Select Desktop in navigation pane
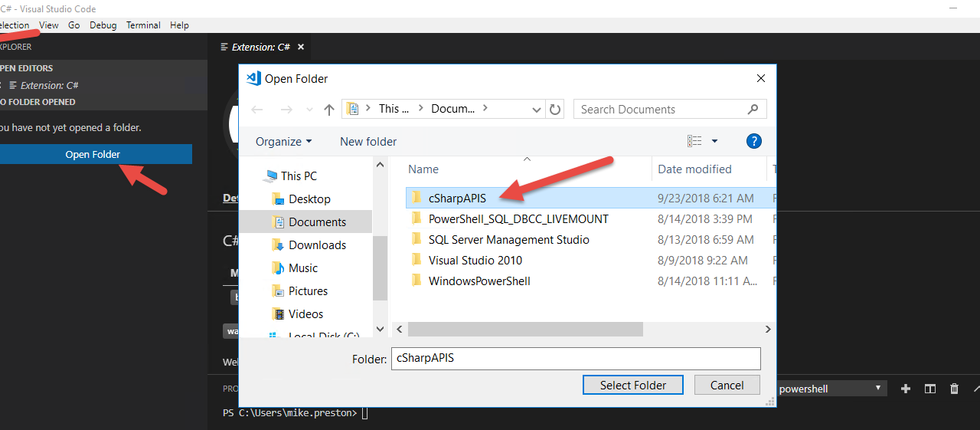Image resolution: width=980 pixels, height=430 pixels. pos(309,199)
